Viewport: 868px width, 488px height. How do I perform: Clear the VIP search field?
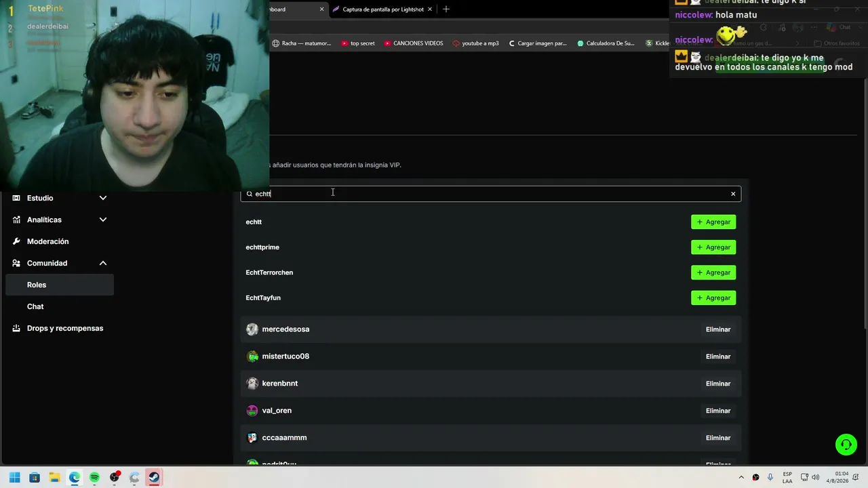[733, 194]
